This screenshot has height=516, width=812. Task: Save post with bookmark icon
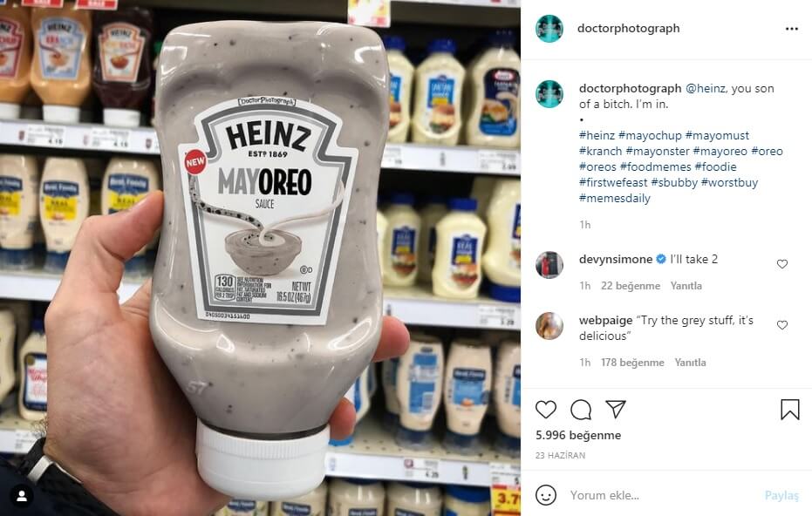click(789, 410)
